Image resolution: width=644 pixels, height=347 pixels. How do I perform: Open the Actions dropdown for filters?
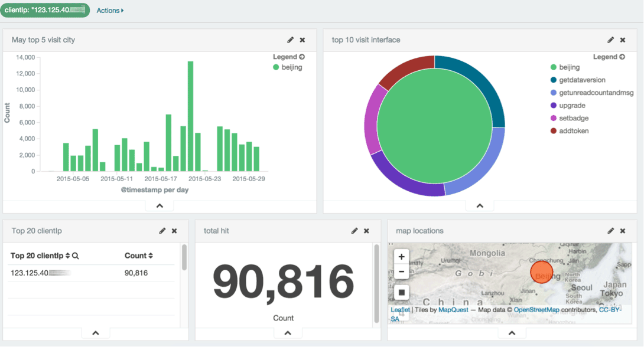click(x=110, y=11)
